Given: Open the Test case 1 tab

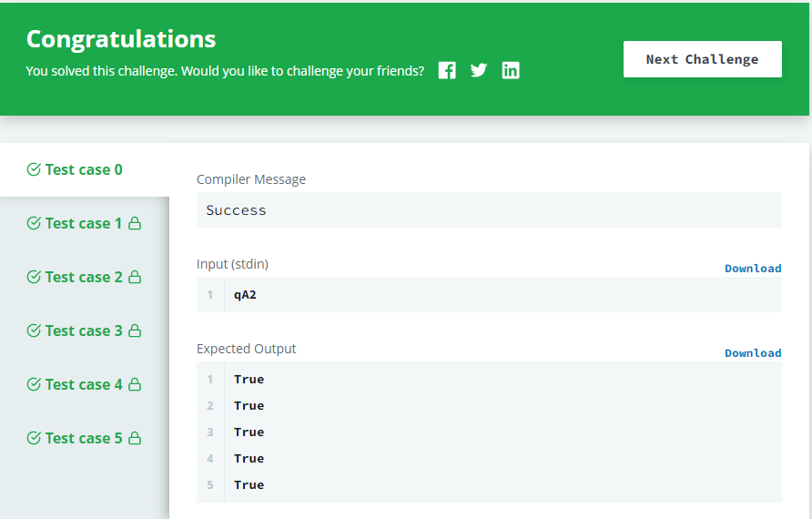Looking at the screenshot, I should tap(85, 223).
